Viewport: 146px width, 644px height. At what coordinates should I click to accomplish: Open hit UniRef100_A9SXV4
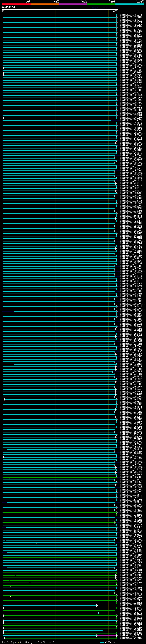pos(131,22)
